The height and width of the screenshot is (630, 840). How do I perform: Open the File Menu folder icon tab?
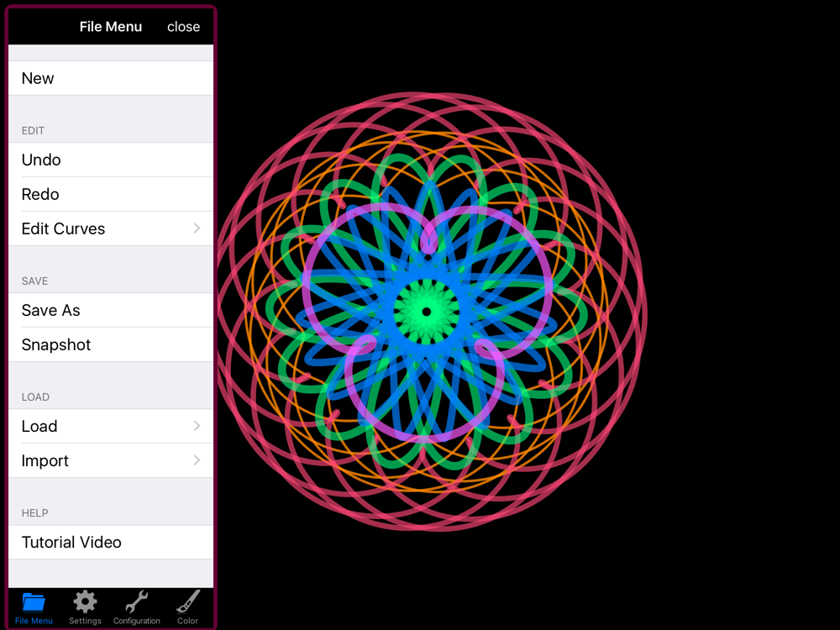pos(34,607)
